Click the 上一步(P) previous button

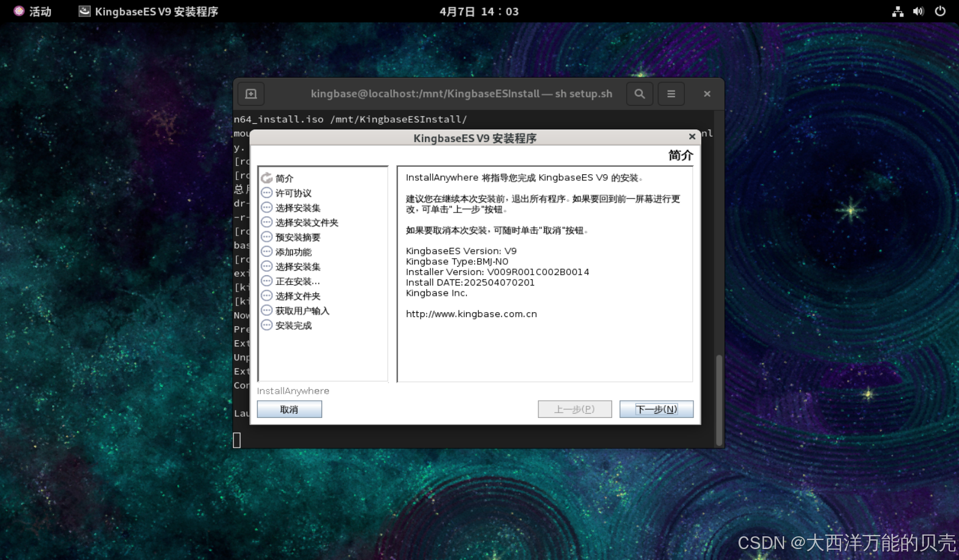(574, 409)
